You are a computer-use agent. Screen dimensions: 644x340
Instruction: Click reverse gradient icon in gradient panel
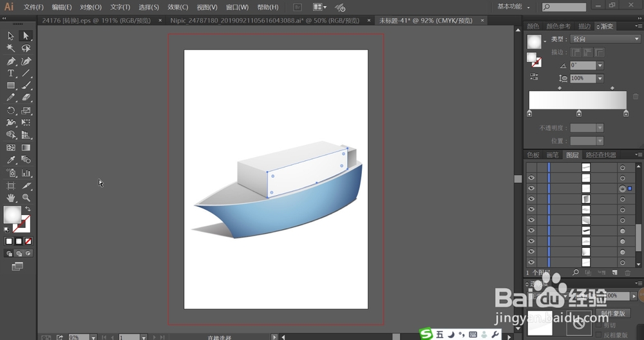pos(533,77)
